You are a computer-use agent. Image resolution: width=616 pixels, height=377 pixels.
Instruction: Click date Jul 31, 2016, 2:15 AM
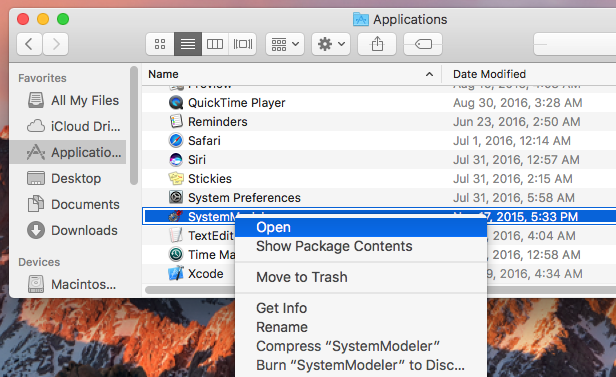click(513, 179)
